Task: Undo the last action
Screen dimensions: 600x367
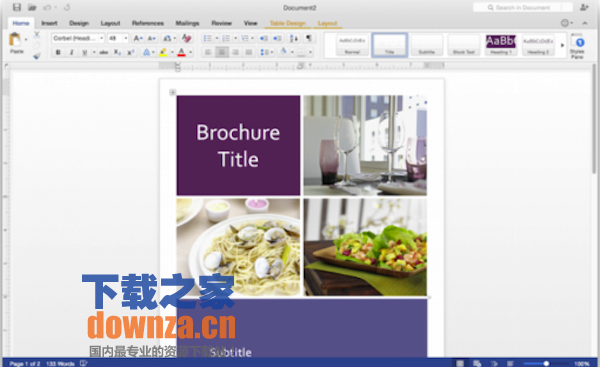Action: (x=47, y=7)
